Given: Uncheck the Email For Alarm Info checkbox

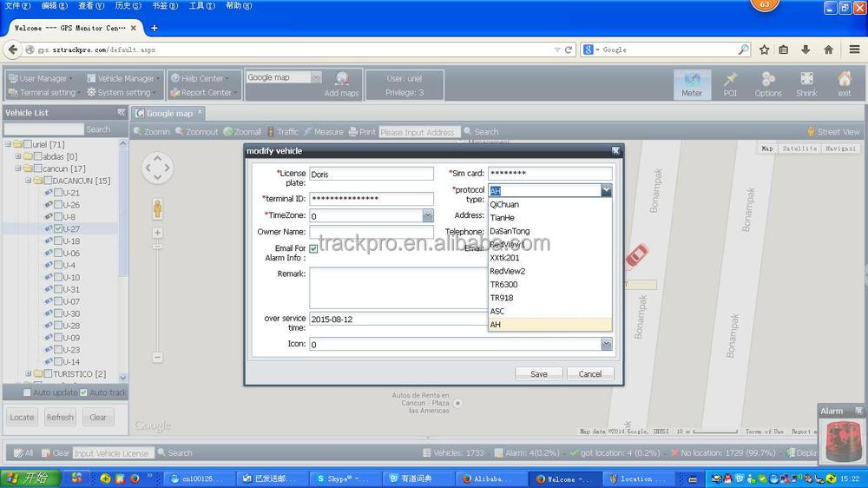Looking at the screenshot, I should click(x=313, y=249).
